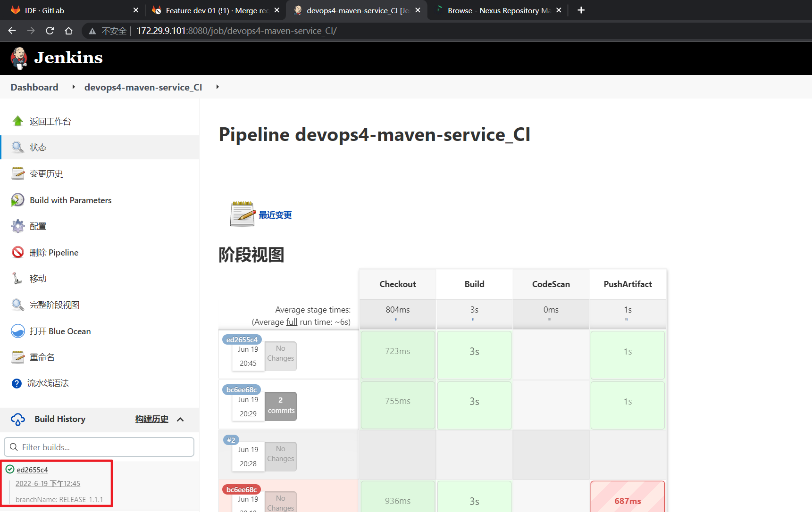Open 打开 Blue Ocean
Image resolution: width=812 pixels, height=512 pixels.
[60, 331]
